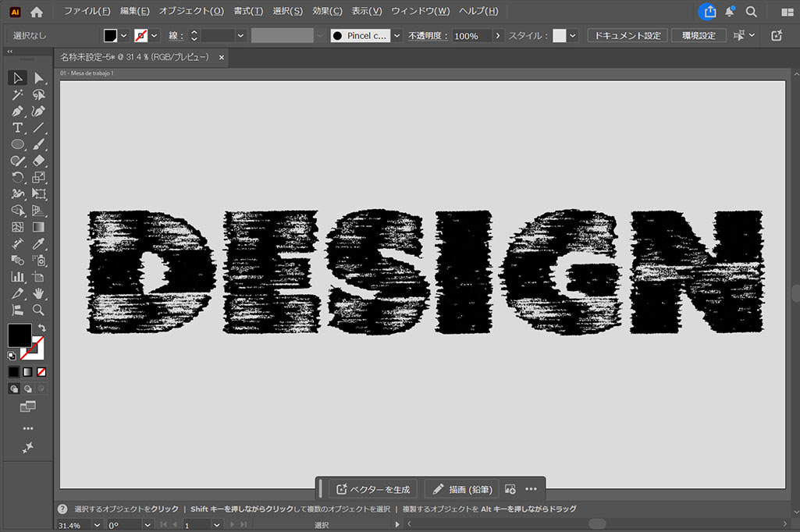Open the zoom level dropdown
800x532 pixels.
[97, 525]
